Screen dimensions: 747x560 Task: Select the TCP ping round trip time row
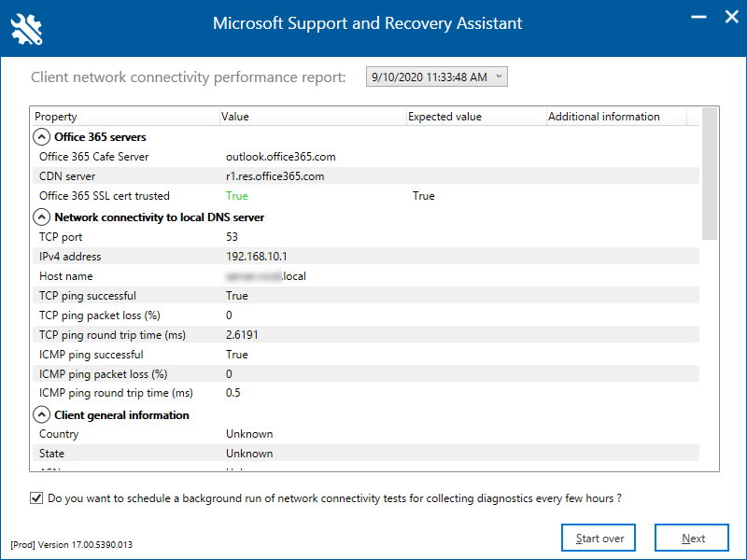(366, 334)
